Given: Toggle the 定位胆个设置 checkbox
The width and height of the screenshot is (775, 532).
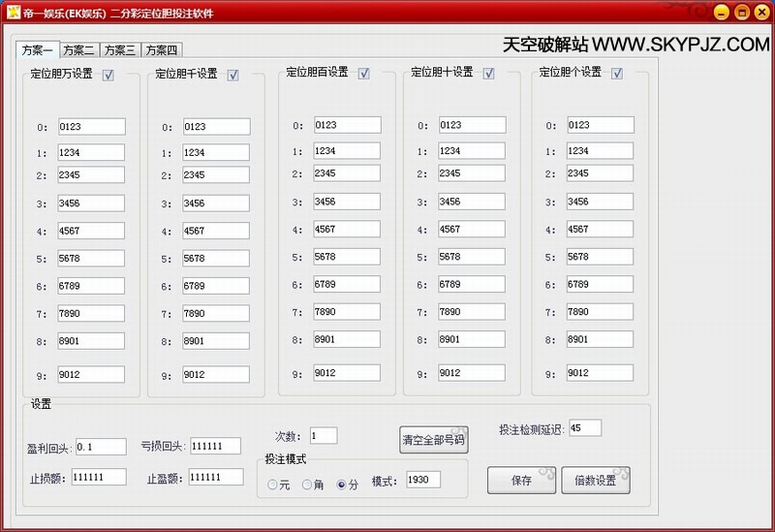Looking at the screenshot, I should coord(617,73).
